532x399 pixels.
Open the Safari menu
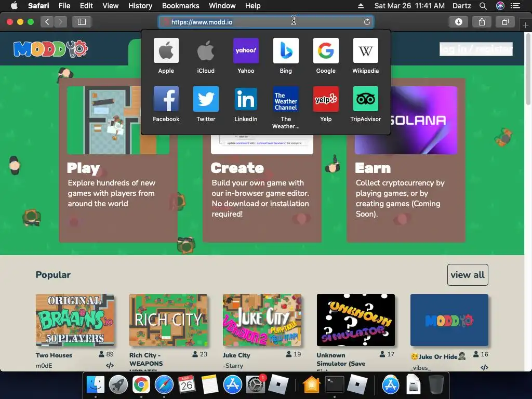[x=38, y=6]
